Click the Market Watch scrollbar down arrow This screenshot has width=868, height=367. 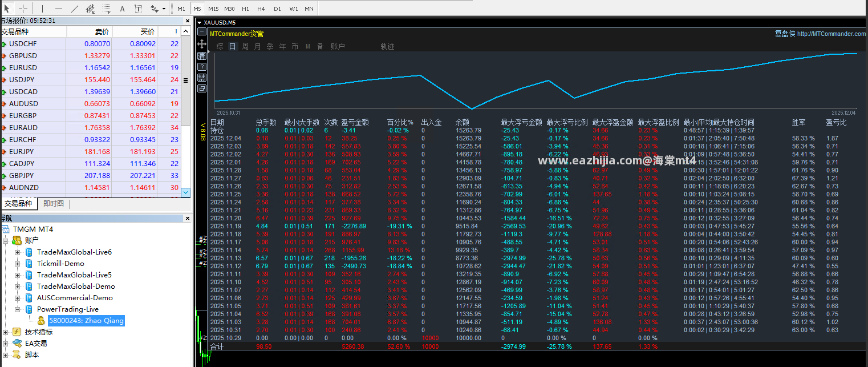pos(185,193)
